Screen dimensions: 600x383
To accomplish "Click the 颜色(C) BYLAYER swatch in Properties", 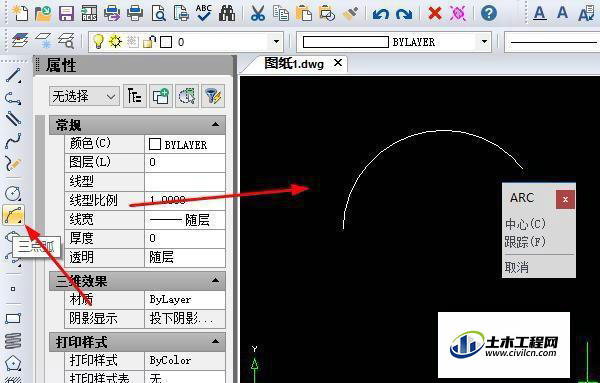I will 155,144.
